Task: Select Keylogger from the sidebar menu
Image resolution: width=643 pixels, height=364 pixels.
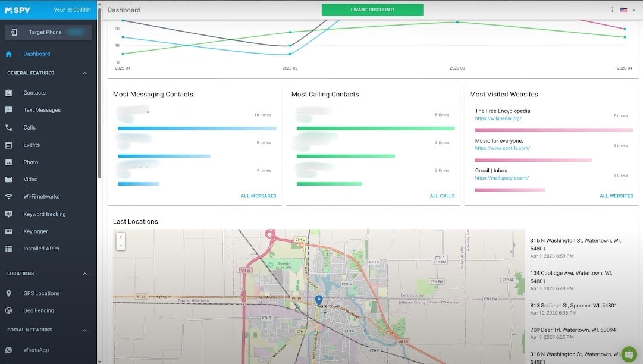Action: (36, 231)
